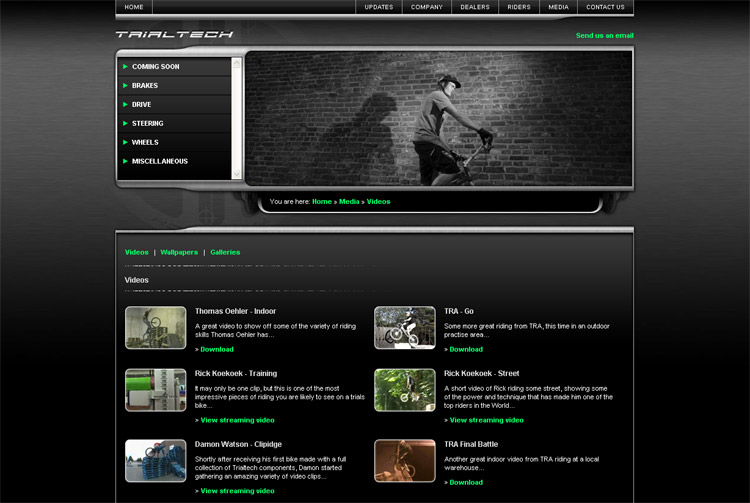
Task: Open the Rick Koekoek - Street thumbnail
Action: click(x=405, y=390)
